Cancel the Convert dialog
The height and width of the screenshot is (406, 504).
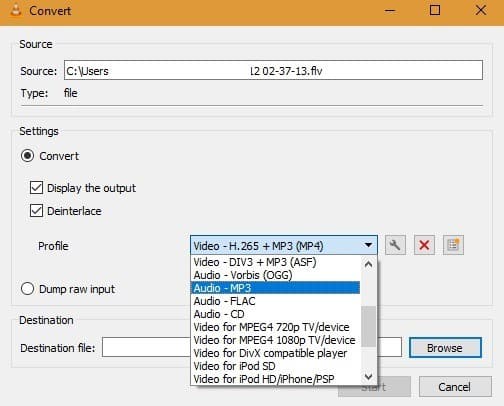[x=455, y=387]
